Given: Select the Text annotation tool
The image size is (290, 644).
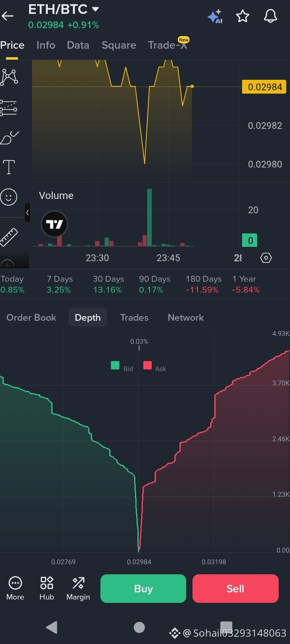Looking at the screenshot, I should point(9,167).
